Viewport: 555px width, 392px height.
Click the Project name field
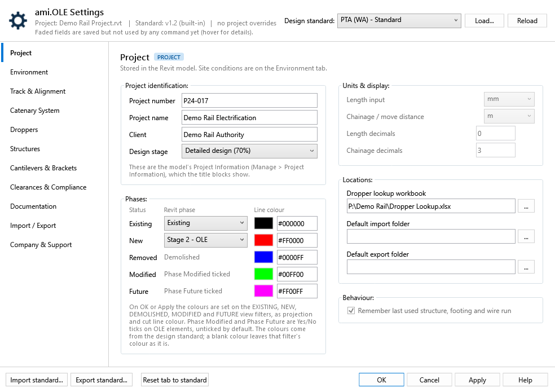pyautogui.click(x=249, y=117)
